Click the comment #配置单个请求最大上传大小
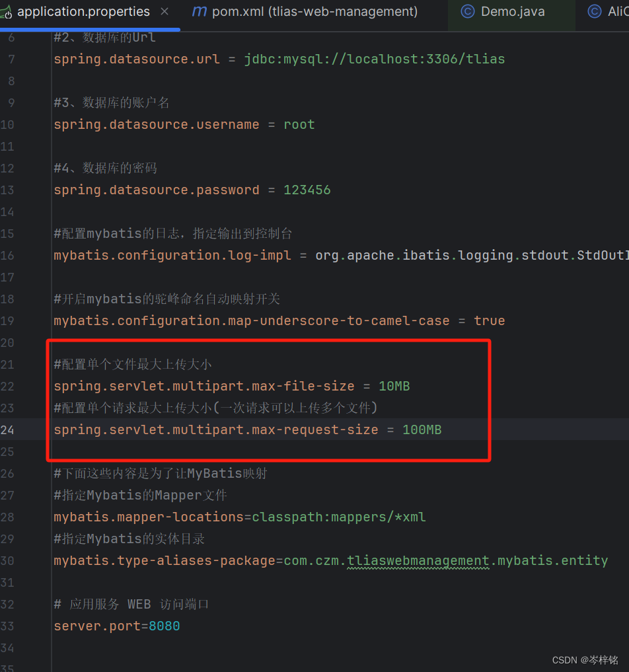The height and width of the screenshot is (672, 629). click(215, 408)
